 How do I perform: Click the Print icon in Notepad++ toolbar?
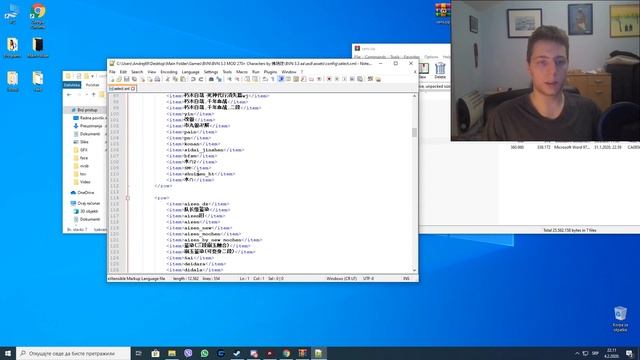point(158,79)
